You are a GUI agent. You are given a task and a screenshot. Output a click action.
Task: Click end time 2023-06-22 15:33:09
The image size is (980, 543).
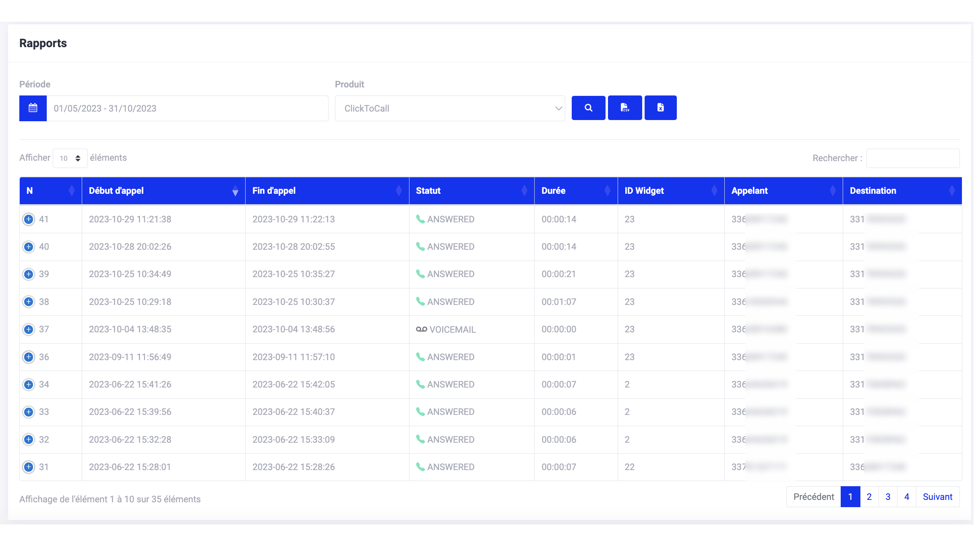294,439
